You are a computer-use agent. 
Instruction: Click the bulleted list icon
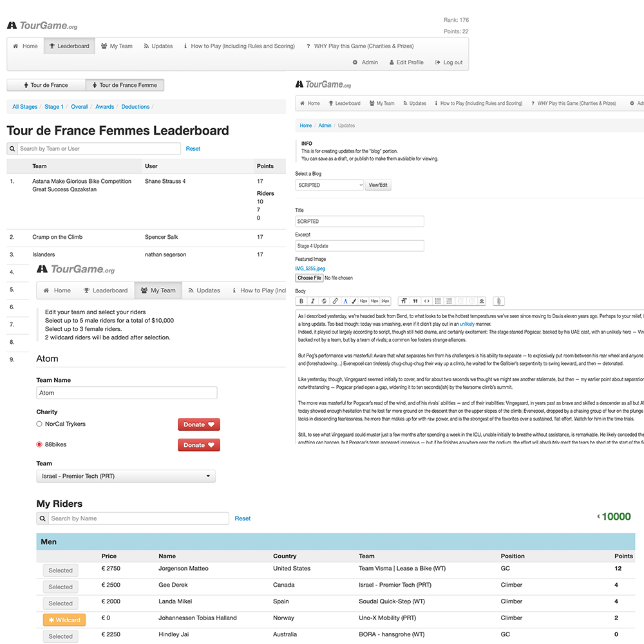click(x=438, y=301)
